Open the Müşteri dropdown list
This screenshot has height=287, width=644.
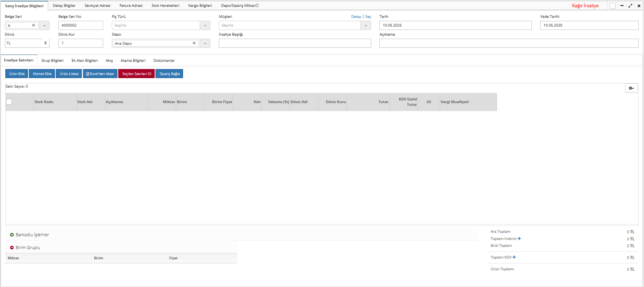(x=366, y=25)
